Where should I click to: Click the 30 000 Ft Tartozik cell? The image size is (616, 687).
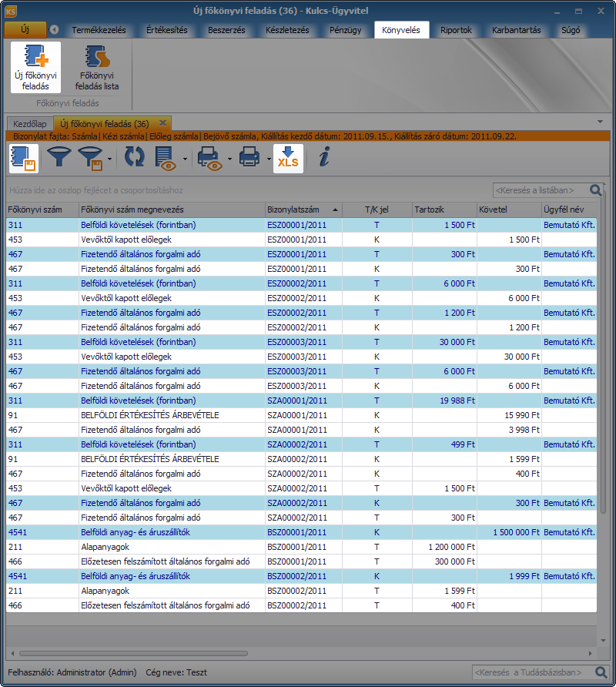coord(444,342)
